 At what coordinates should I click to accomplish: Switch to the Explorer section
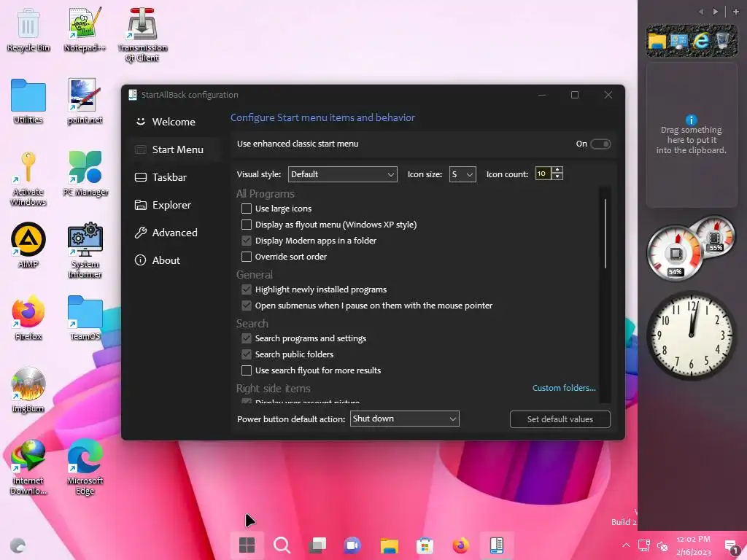click(174, 205)
